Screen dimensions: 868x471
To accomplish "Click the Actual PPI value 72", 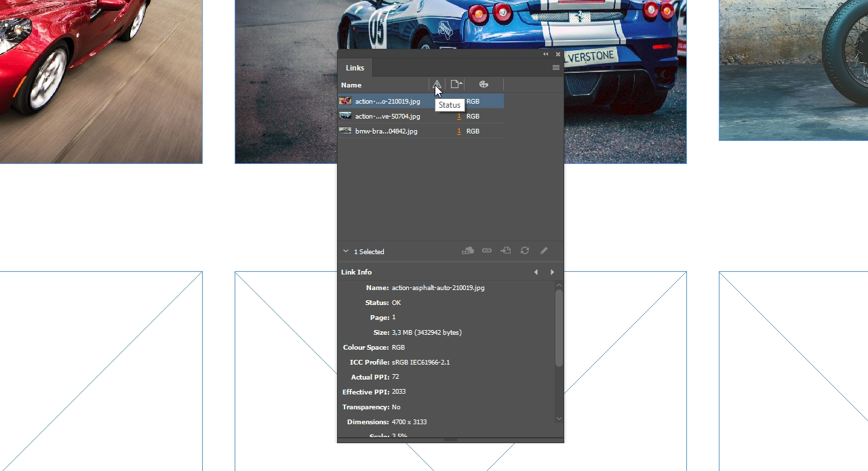I will [x=395, y=377].
